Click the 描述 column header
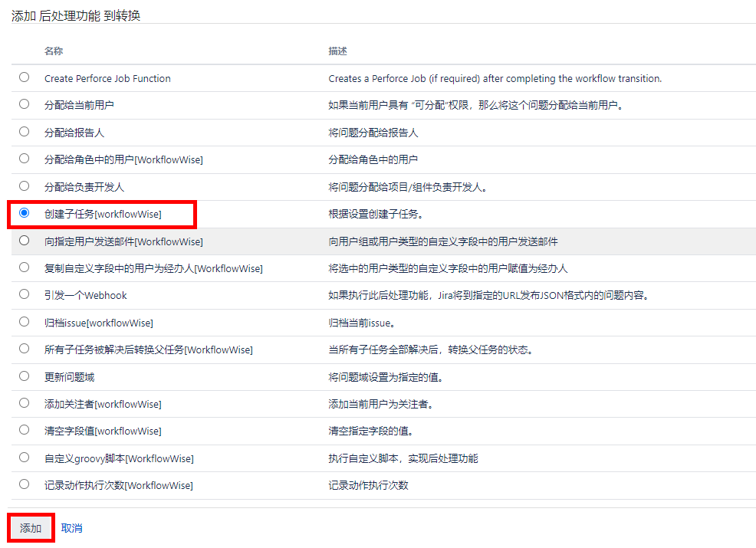This screenshot has width=756, height=548. coord(338,51)
